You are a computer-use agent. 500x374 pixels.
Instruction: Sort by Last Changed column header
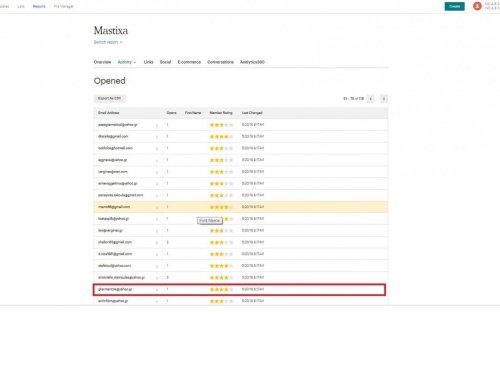tap(252, 113)
